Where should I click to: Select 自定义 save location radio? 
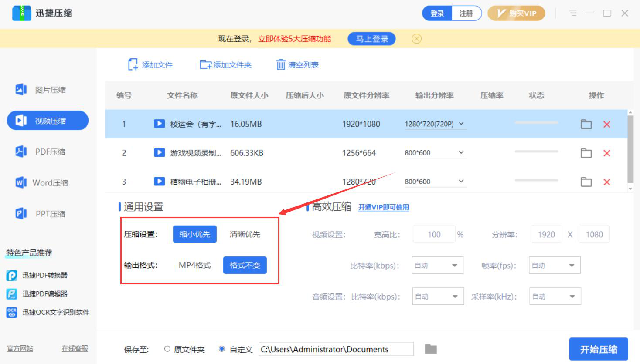click(222, 349)
